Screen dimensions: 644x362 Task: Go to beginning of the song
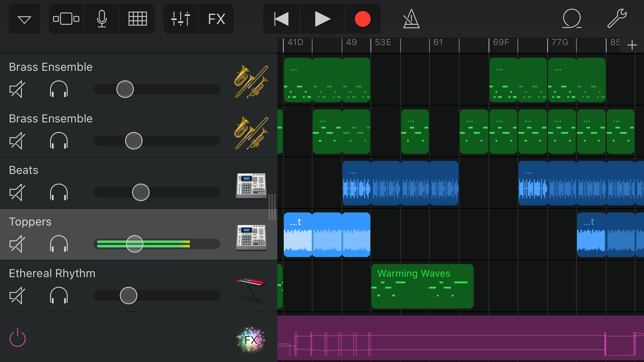281,20
